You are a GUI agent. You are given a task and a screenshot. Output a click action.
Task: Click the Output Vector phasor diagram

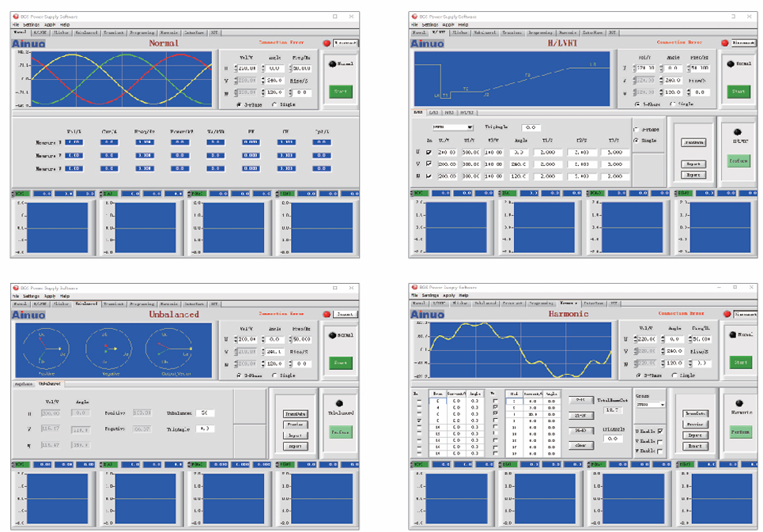tap(167, 349)
